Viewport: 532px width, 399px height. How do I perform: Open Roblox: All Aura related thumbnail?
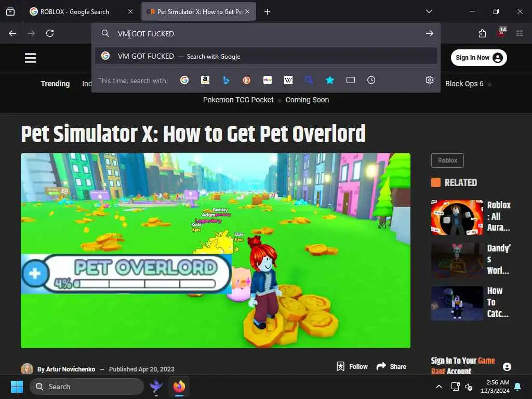pyautogui.click(x=457, y=218)
